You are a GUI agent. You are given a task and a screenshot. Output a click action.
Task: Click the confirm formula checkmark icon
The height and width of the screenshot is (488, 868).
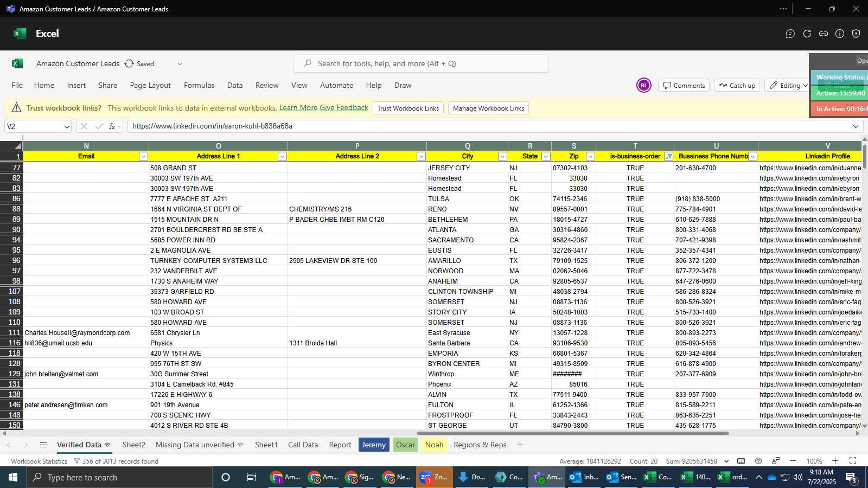pos(99,126)
